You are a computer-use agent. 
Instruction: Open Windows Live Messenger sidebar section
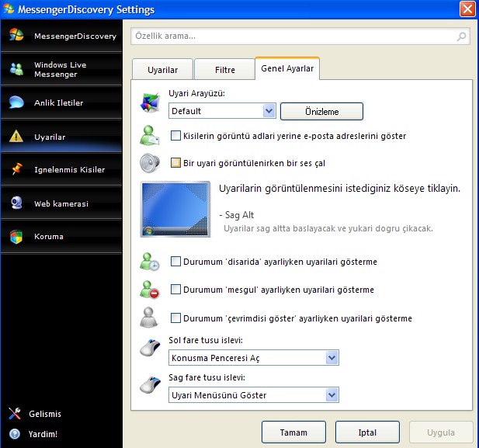[x=61, y=69]
